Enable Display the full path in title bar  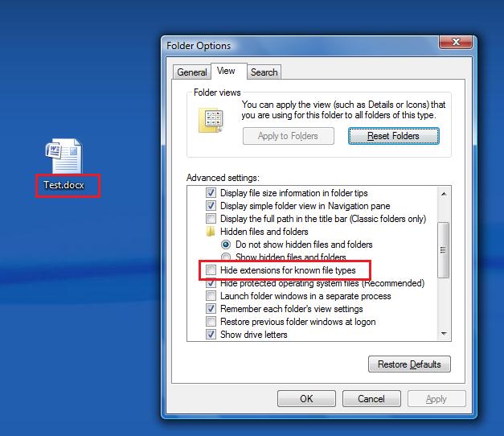coord(211,219)
